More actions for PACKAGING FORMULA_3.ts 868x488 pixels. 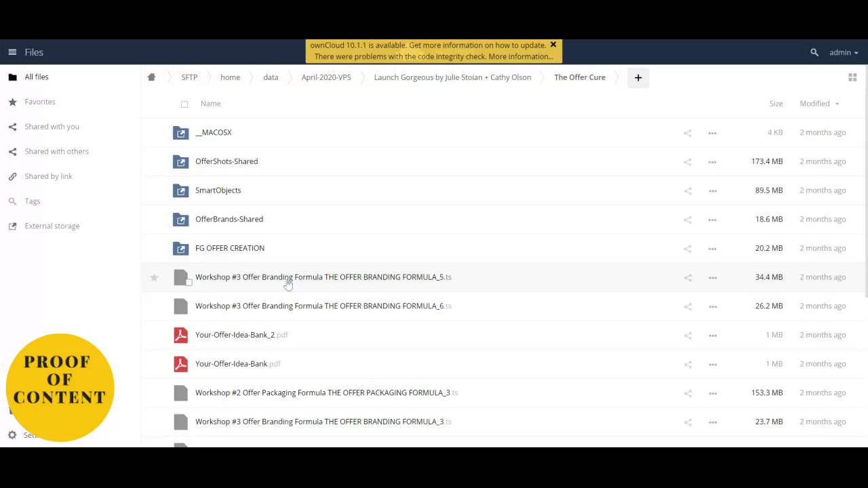713,393
